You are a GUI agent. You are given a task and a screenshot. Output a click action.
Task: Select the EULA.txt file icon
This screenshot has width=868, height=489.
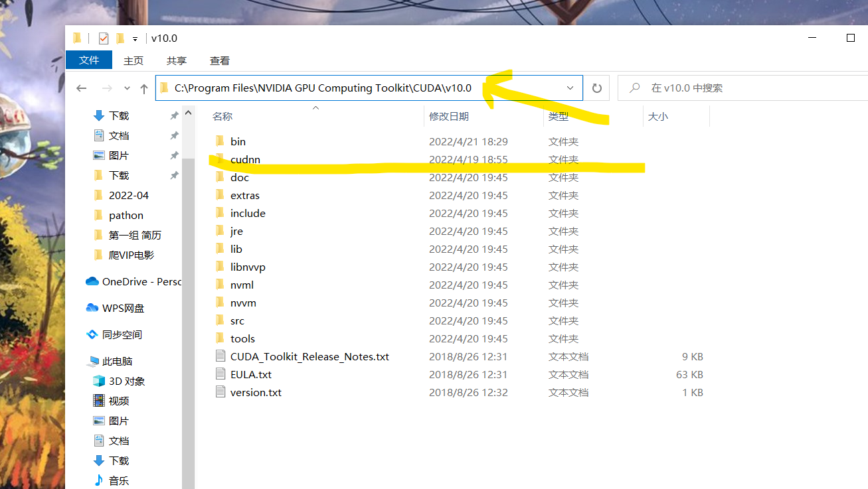point(220,374)
